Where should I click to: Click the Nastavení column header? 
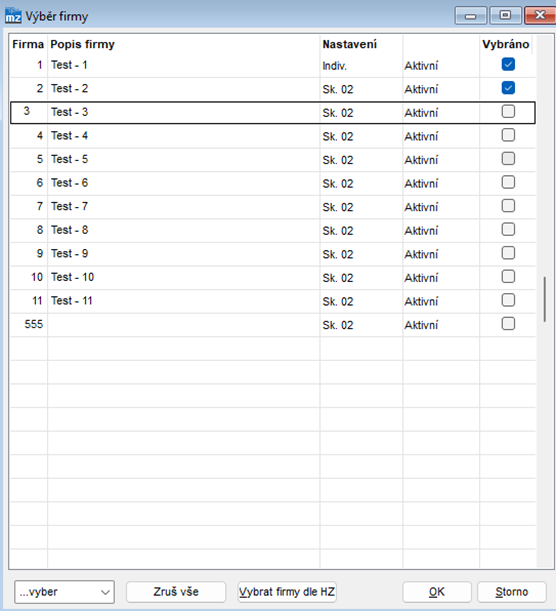pyautogui.click(x=349, y=44)
